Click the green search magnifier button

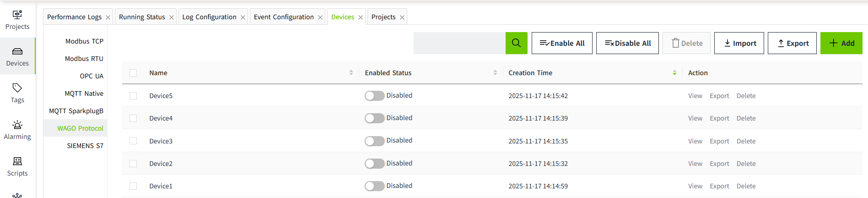[516, 43]
